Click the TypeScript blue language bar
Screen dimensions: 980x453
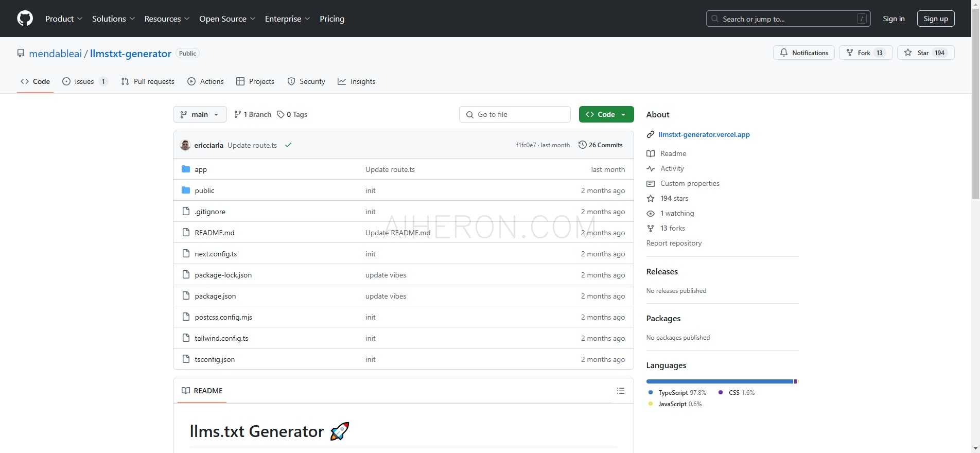720,381
